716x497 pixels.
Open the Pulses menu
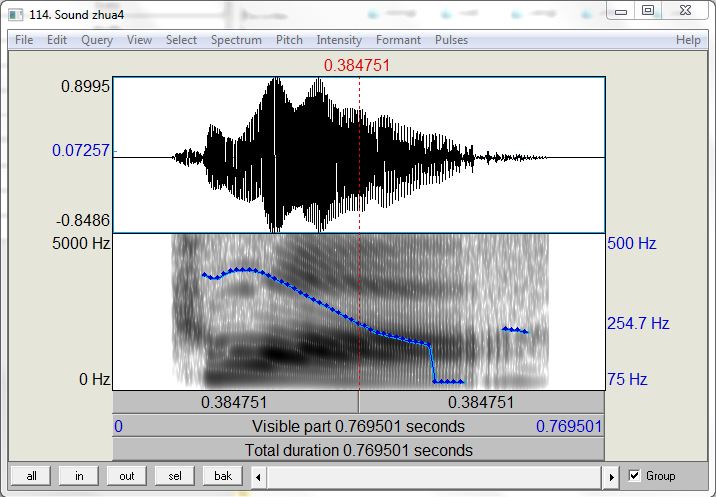(x=451, y=40)
